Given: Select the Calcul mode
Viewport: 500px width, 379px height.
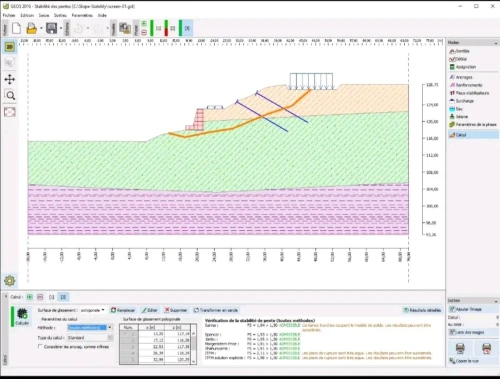Looking at the screenshot, I should click(473, 135).
